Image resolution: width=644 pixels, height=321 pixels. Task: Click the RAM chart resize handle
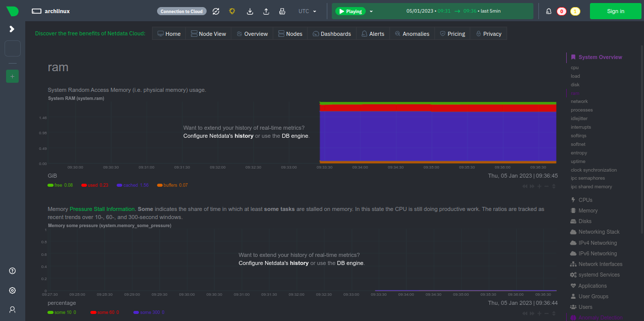pyautogui.click(x=554, y=186)
